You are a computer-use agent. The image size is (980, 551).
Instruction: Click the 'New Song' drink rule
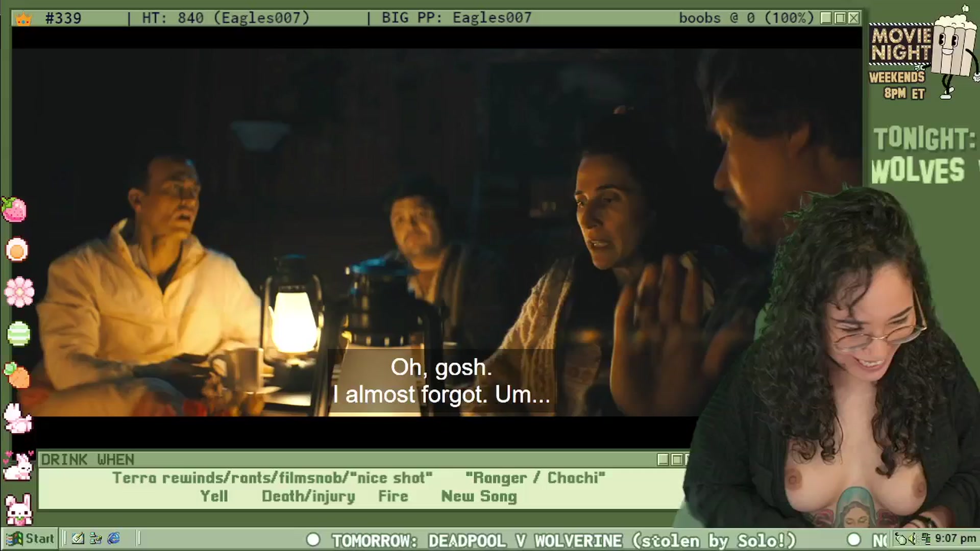point(479,496)
